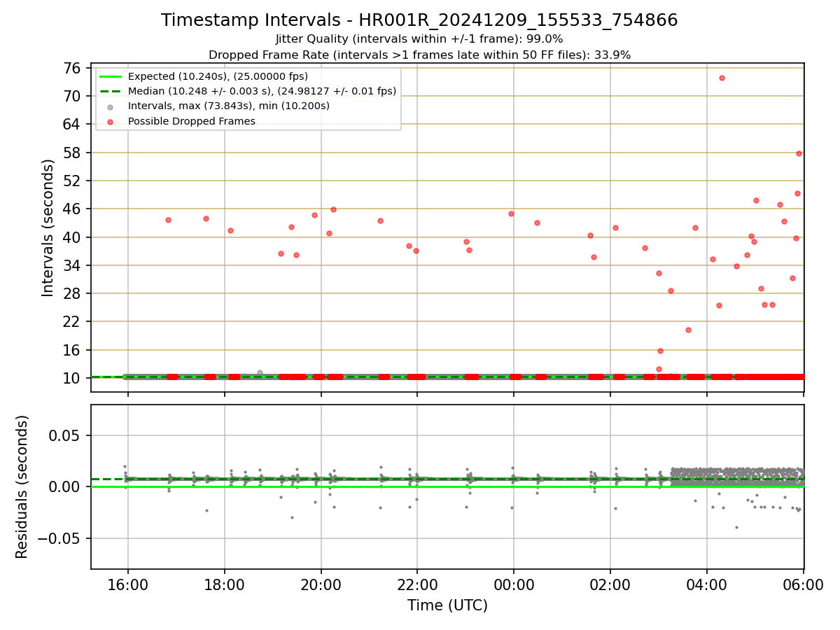This screenshot has height=630, width=840.
Task: Click the "Dropped Frame Rate" 33.9% subtitle line
Action: coord(419,55)
